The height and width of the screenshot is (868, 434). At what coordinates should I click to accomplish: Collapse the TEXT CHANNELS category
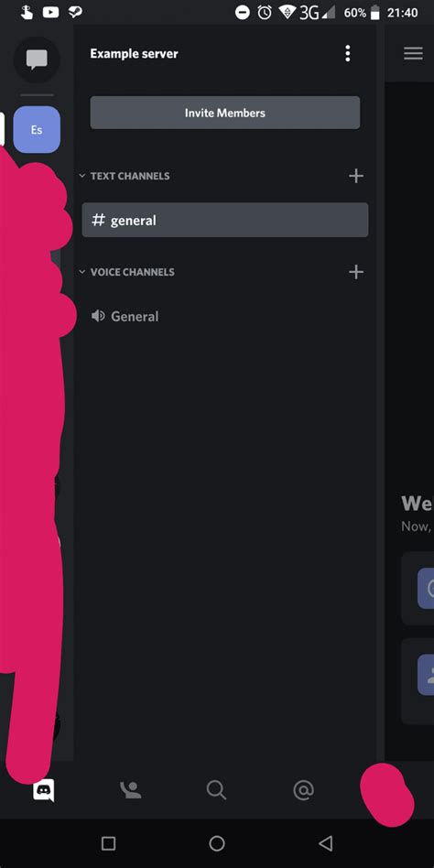(x=125, y=176)
